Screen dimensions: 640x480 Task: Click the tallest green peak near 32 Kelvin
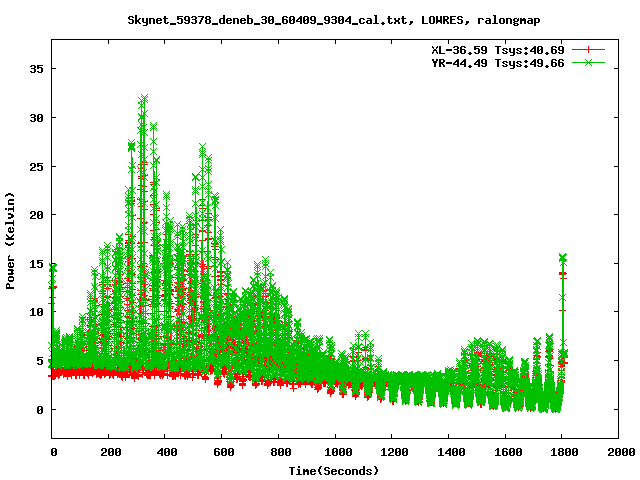point(143,99)
